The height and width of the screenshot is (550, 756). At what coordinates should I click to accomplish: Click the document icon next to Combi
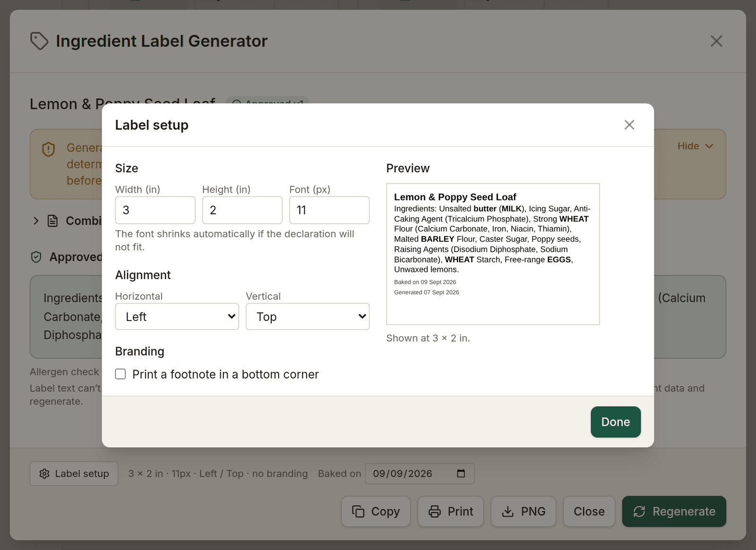pyautogui.click(x=53, y=221)
